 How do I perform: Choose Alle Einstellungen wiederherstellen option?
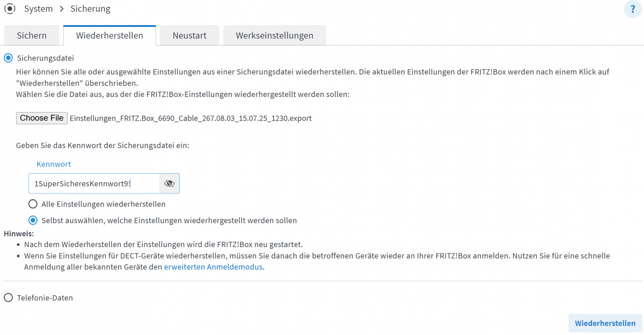click(x=33, y=204)
